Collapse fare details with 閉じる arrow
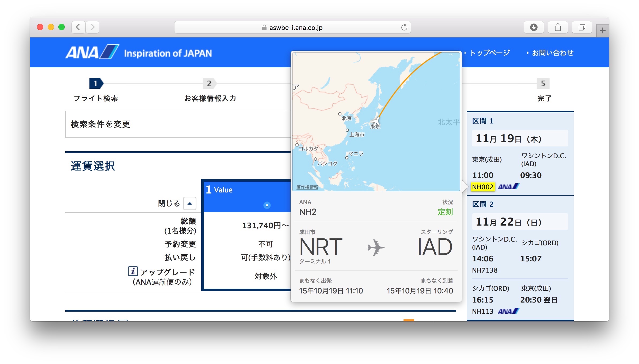 pos(189,203)
